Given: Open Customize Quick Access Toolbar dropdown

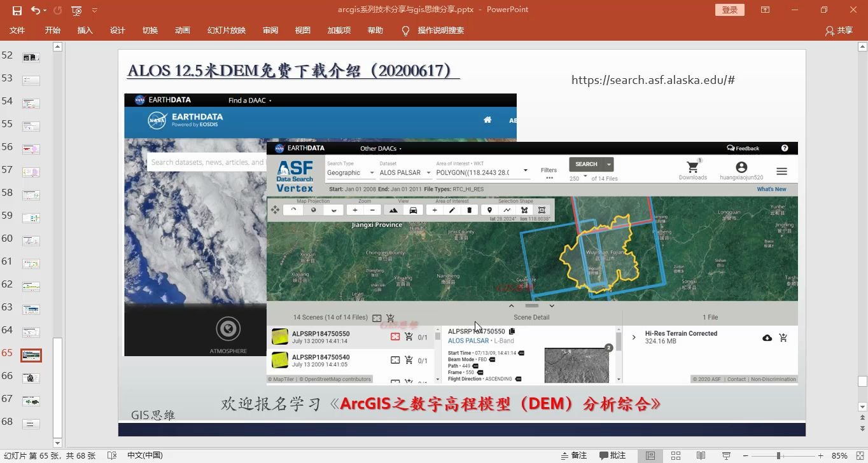Looking at the screenshot, I should [x=95, y=10].
